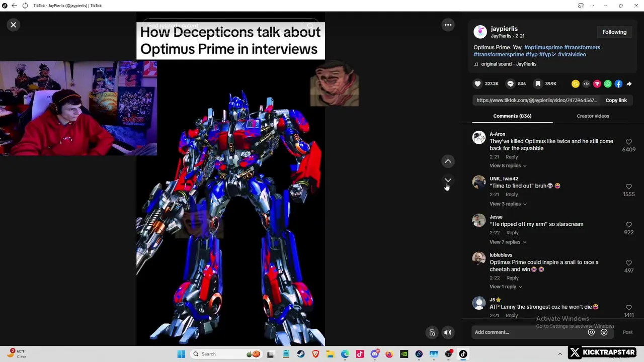The image size is (644, 362).
Task: Close the TikTok video viewer
Action: coord(14,25)
